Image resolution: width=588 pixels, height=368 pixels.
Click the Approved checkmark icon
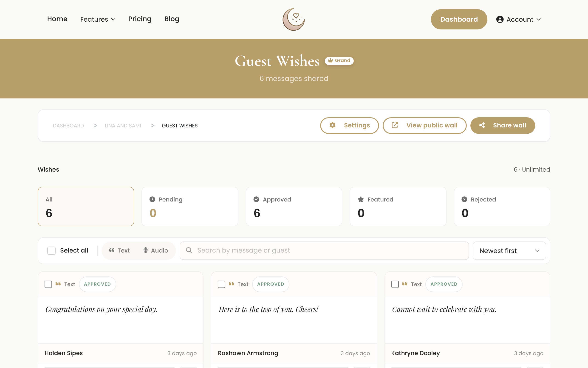tap(256, 199)
